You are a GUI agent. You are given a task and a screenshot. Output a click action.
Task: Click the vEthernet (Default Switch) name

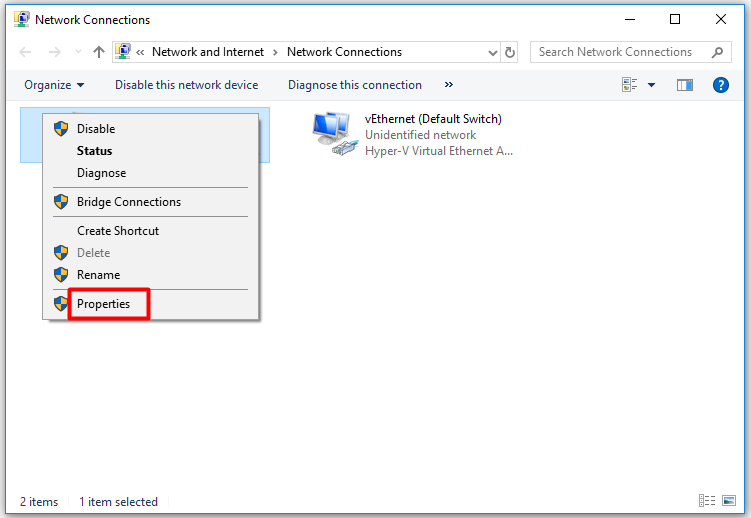pyautogui.click(x=433, y=119)
